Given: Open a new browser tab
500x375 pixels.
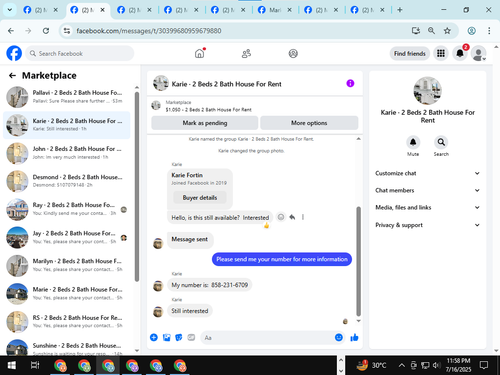Looking at the screenshot, I should (399, 10).
